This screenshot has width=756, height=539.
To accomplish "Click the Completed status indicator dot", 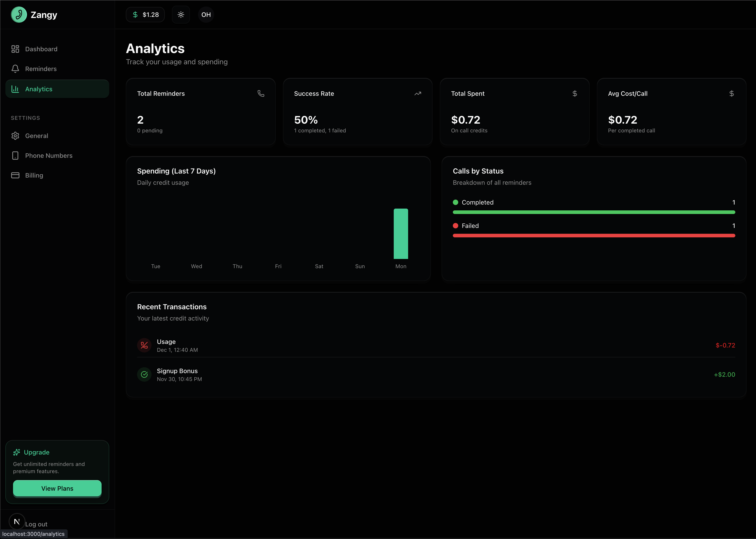I will click(x=456, y=202).
